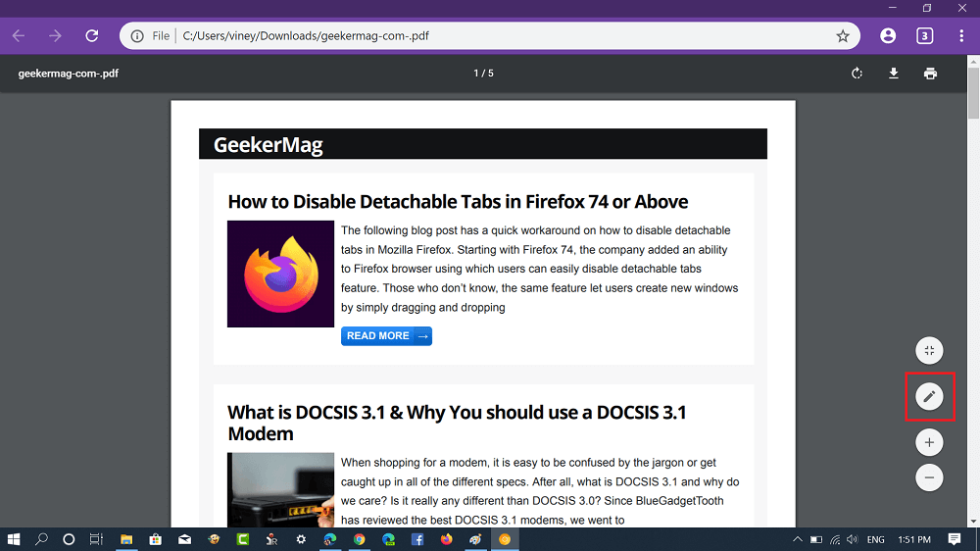The image size is (980, 551).
Task: Click the geekermag-com-.pdf file title
Action: (69, 74)
